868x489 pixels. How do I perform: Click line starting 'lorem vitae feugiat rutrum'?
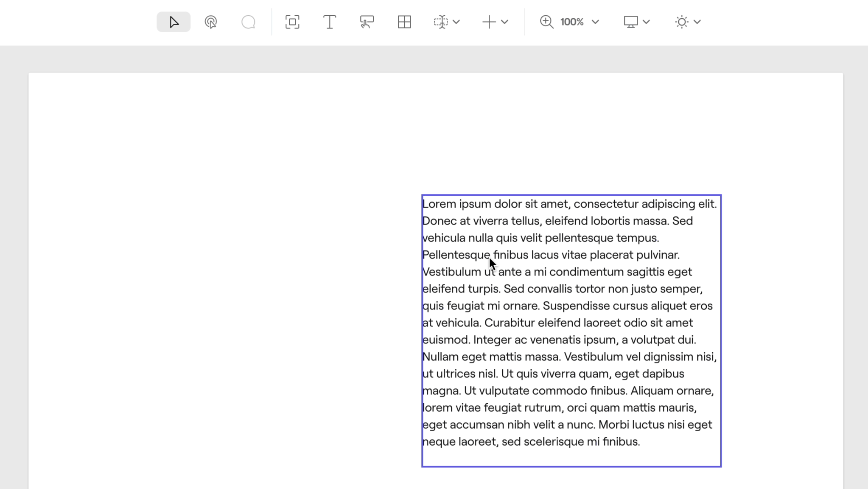click(x=560, y=408)
